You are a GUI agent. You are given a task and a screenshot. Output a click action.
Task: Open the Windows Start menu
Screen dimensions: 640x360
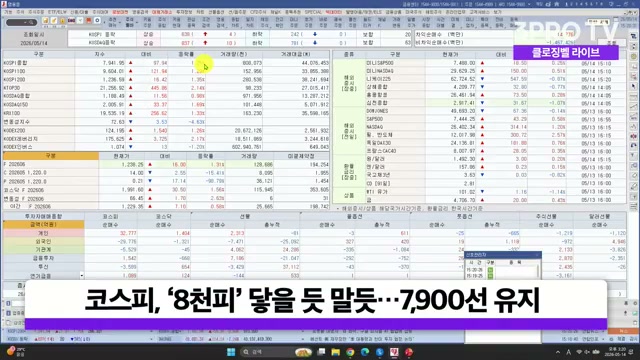pyautogui.click(x=231, y=352)
